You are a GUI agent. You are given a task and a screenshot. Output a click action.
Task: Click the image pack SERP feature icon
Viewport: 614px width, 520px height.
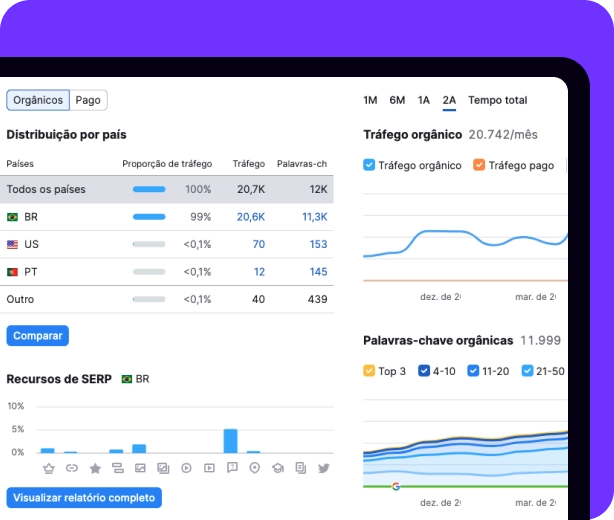pos(140,468)
